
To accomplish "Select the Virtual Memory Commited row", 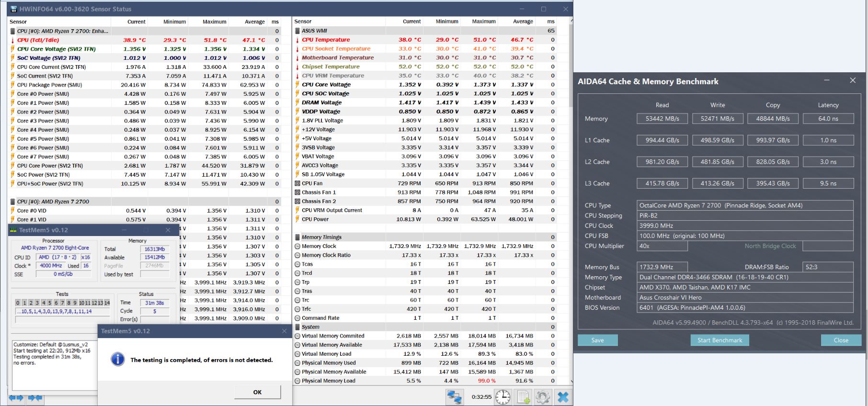I will pos(424,336).
